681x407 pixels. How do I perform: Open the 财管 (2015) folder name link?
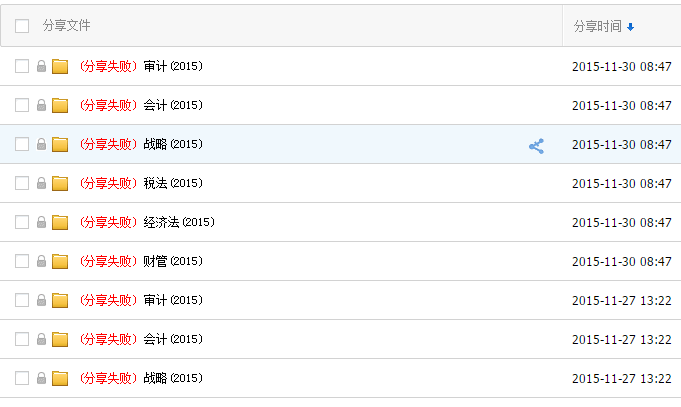coord(172,261)
